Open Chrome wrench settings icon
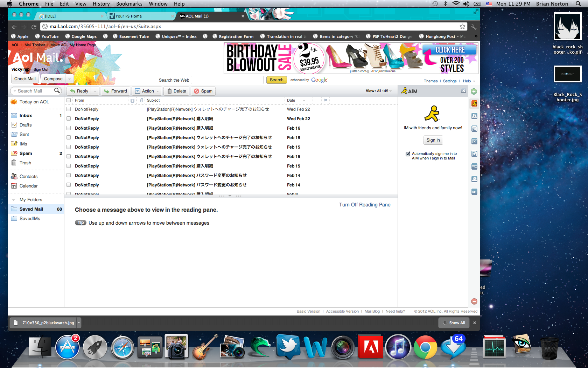Viewport: 588px width, 368px height. (474, 27)
